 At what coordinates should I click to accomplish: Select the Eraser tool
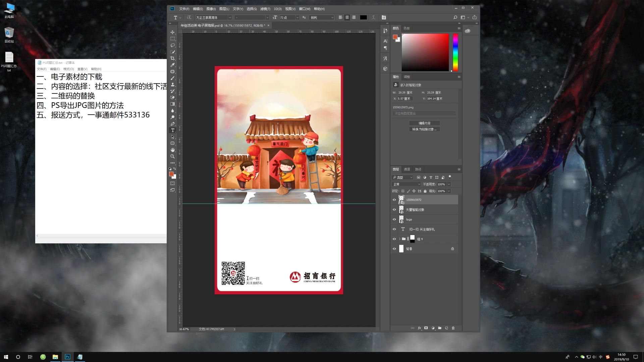[x=172, y=98]
